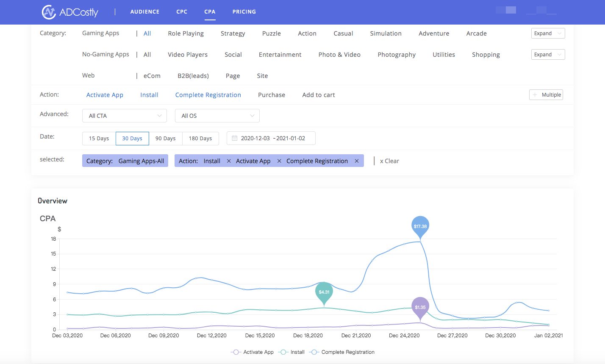
Task: Remove the Install action filter tag
Action: [229, 161]
